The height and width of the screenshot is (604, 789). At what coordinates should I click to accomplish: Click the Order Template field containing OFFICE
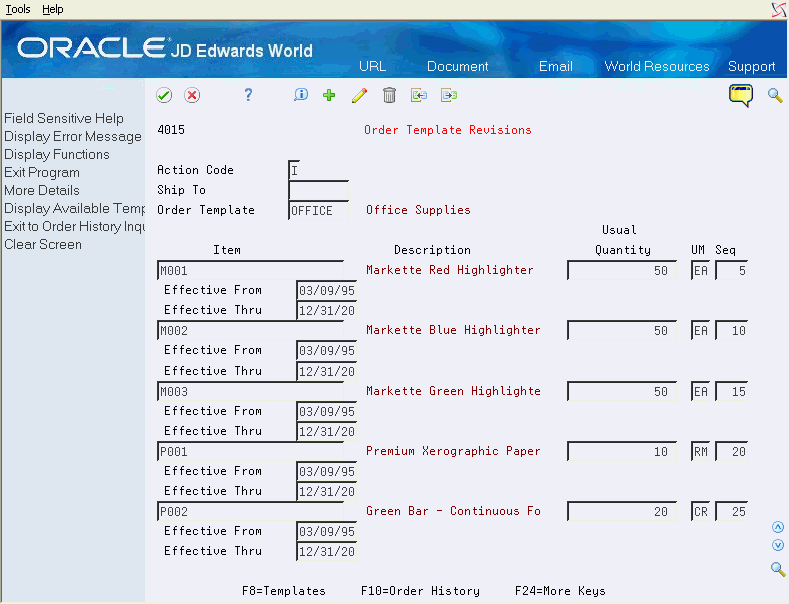click(319, 210)
